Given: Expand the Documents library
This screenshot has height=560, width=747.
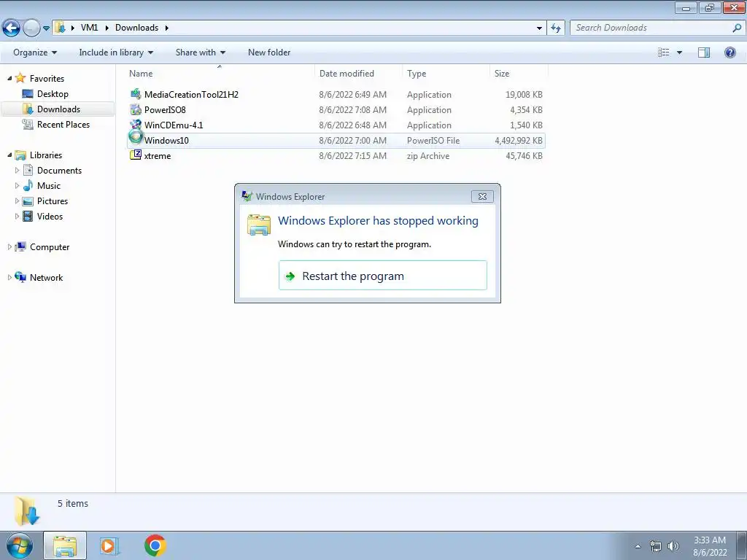Looking at the screenshot, I should (18, 170).
